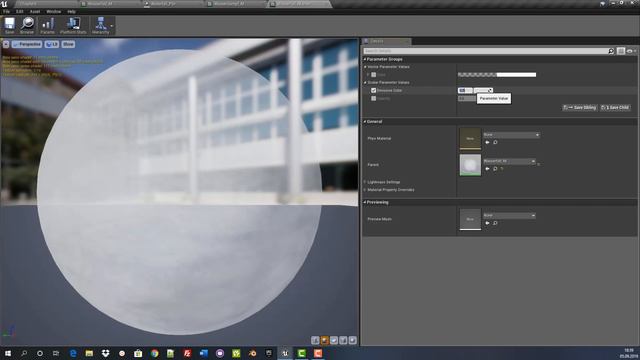Open the details view options eye icon
Viewport: 640px width, 360px height.
[630, 51]
